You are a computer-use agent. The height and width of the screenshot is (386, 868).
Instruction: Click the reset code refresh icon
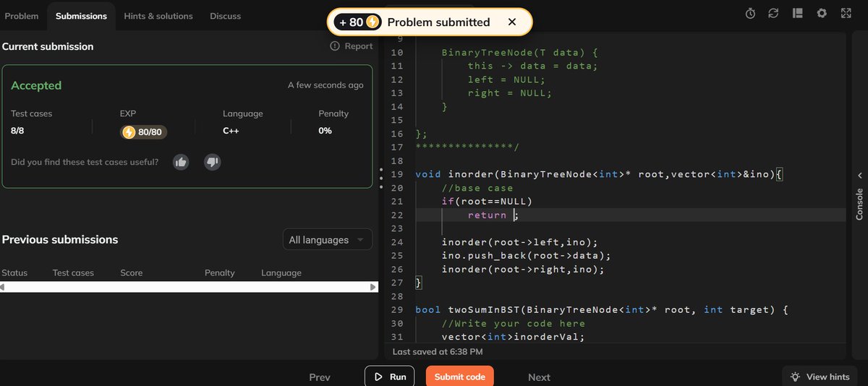(773, 13)
